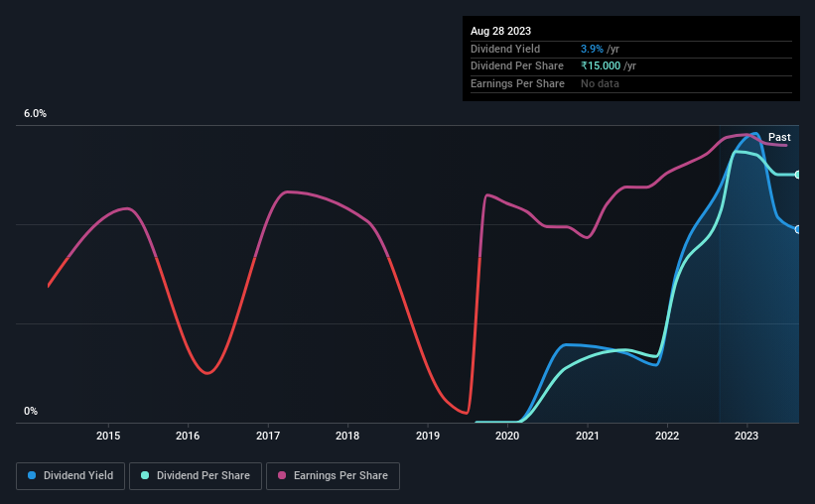Click the 2015 x-axis label
This screenshot has width=815, height=504.
[x=108, y=436]
